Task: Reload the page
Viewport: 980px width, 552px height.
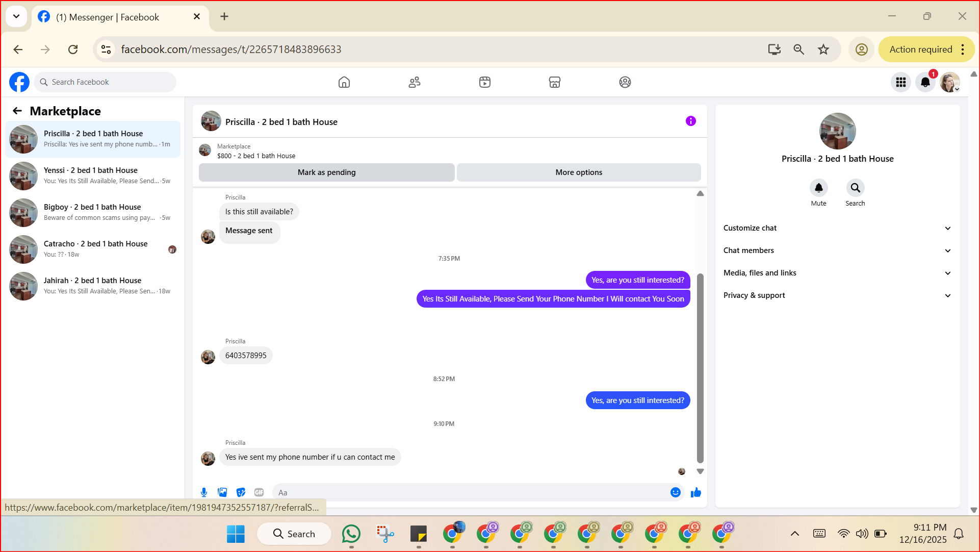Action: [73, 49]
